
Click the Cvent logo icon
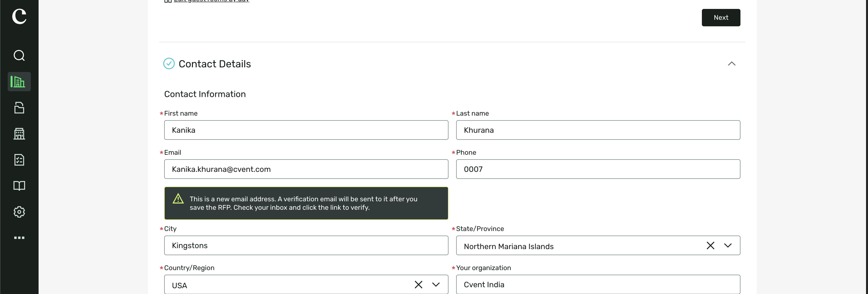19,16
